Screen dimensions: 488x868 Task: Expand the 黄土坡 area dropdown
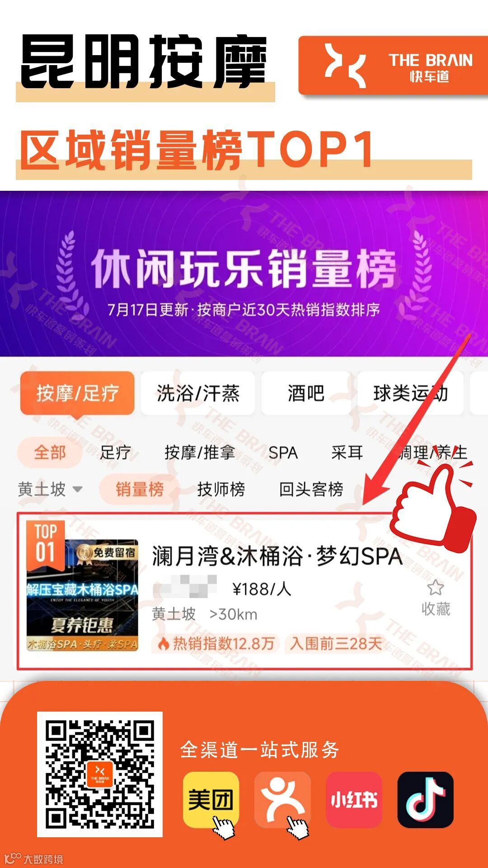coord(50,489)
